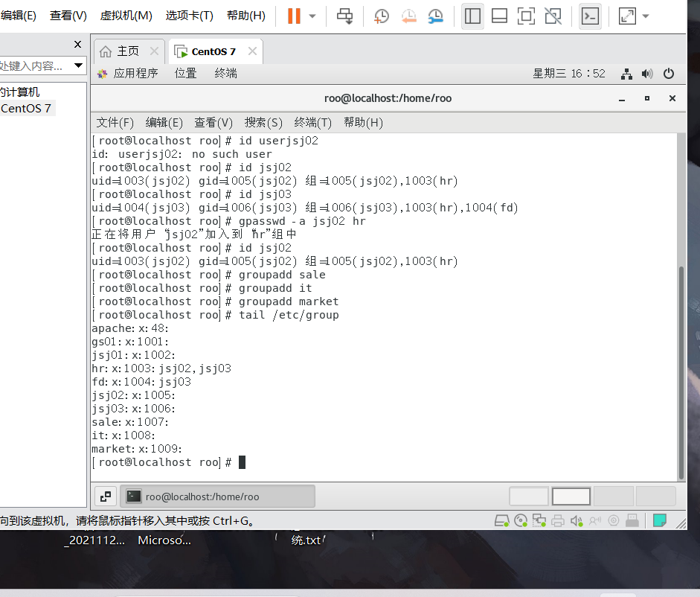Open terminal 查看(V) menu

pyautogui.click(x=213, y=122)
